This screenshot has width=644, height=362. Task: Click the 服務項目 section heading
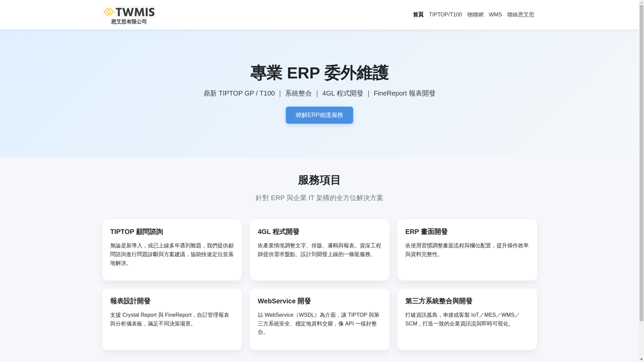click(319, 180)
